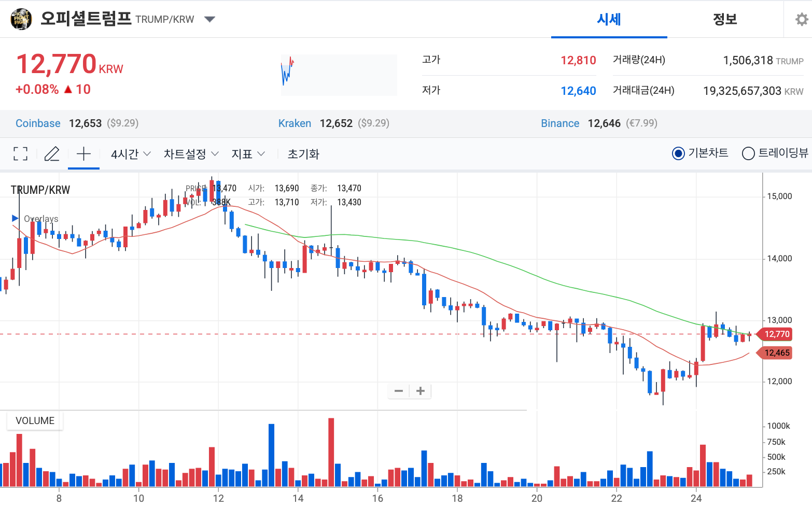812x507 pixels.
Task: Open the TRUMP/KRW market selector dropdown
Action: [x=209, y=19]
